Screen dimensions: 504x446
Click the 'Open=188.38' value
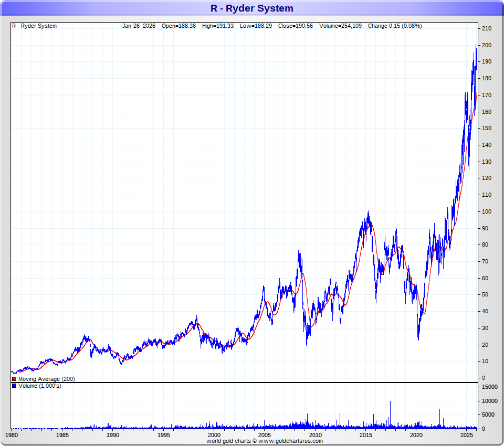[x=178, y=26]
